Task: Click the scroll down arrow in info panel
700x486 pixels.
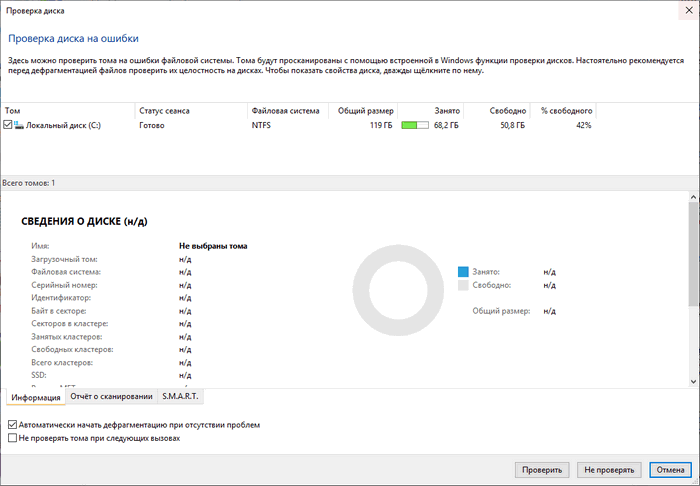Action: [x=694, y=381]
